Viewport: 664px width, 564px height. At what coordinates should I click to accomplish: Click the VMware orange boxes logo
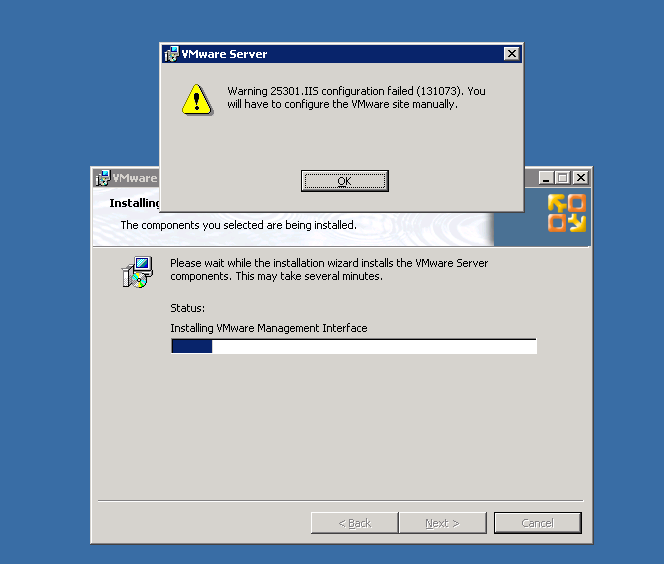tap(567, 213)
